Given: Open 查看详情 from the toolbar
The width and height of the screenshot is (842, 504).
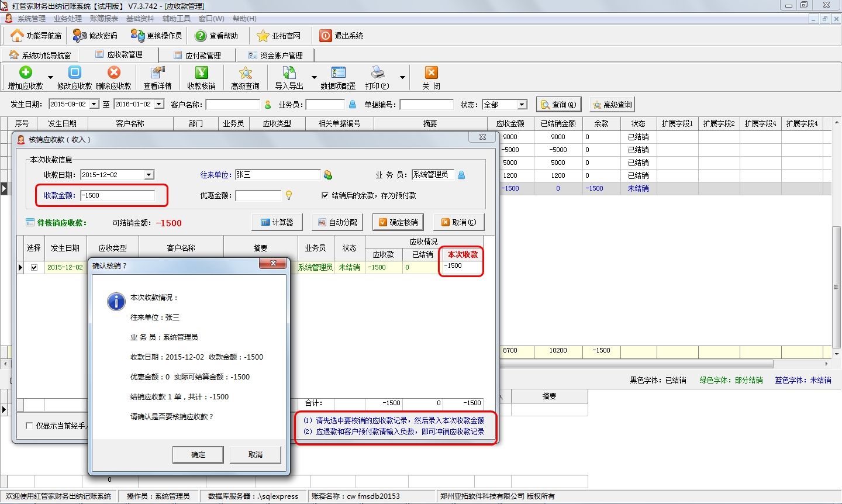Looking at the screenshot, I should [157, 73].
